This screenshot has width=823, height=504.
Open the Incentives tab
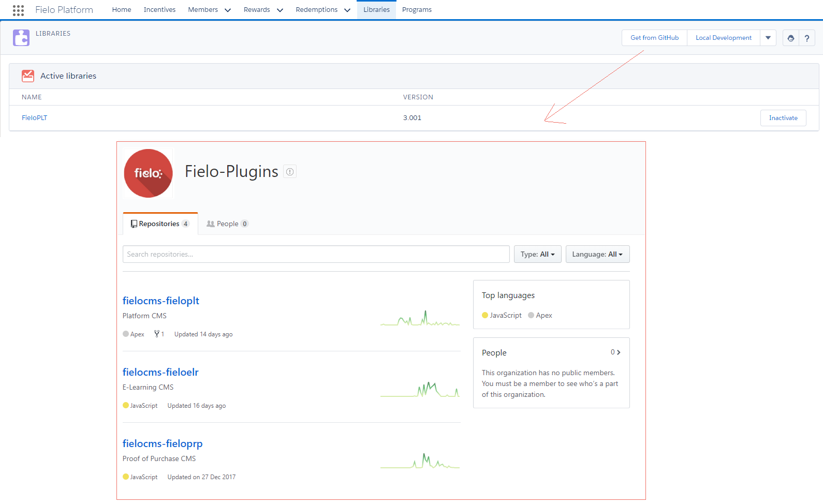tap(159, 10)
